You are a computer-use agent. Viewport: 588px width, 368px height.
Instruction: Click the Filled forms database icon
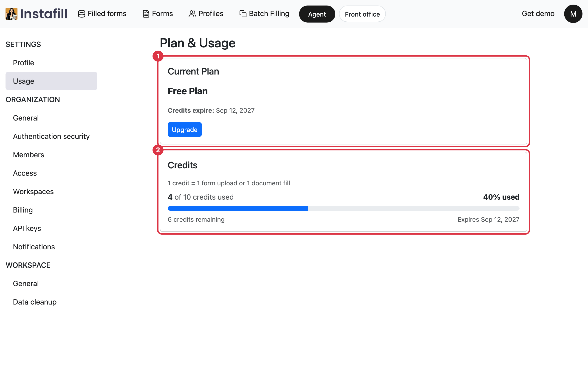point(82,14)
